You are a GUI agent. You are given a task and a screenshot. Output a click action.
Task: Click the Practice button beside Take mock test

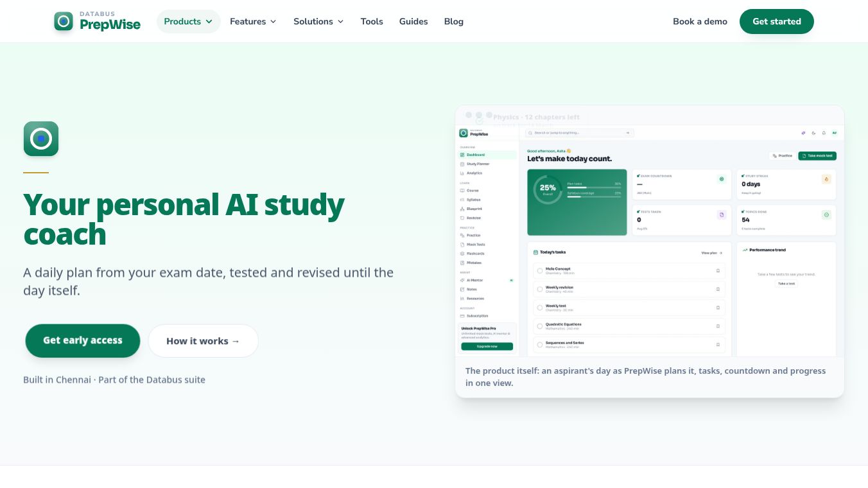[783, 156]
